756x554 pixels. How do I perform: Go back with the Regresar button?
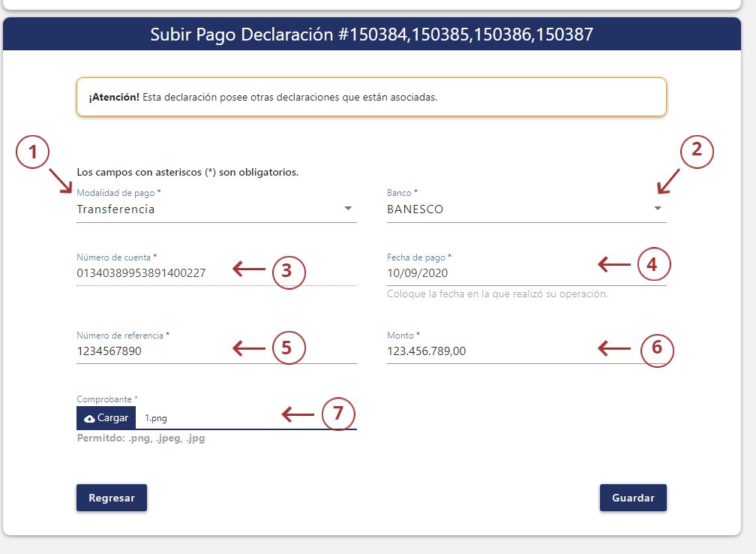[112, 498]
